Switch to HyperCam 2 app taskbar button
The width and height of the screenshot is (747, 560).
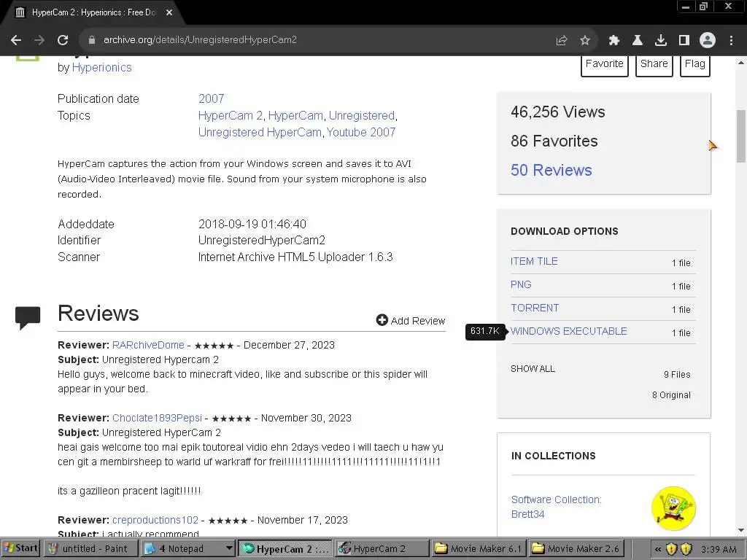(x=381, y=549)
